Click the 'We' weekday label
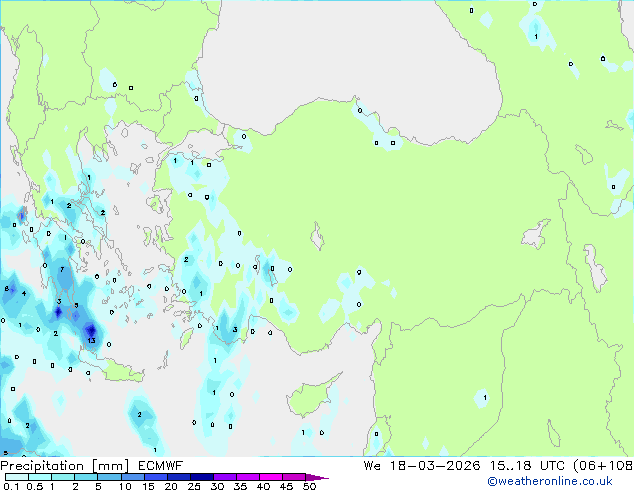This screenshot has height=490, width=634. point(372,466)
